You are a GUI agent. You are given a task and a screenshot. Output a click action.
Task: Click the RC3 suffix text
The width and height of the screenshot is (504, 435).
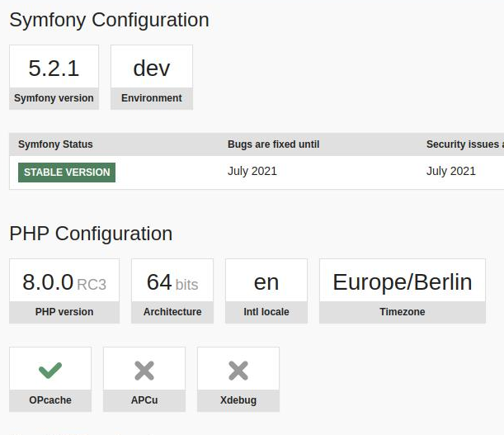pyautogui.click(x=92, y=285)
